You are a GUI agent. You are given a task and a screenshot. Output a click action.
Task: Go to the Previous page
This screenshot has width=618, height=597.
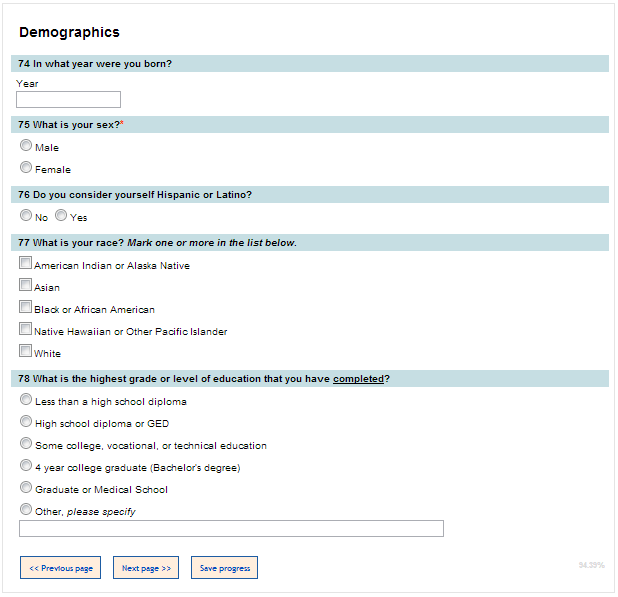point(60,568)
